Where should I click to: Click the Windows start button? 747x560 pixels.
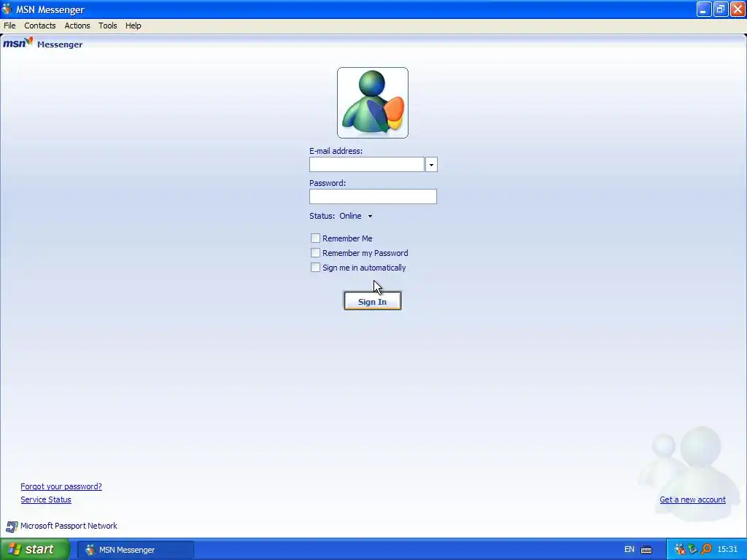tap(35, 549)
